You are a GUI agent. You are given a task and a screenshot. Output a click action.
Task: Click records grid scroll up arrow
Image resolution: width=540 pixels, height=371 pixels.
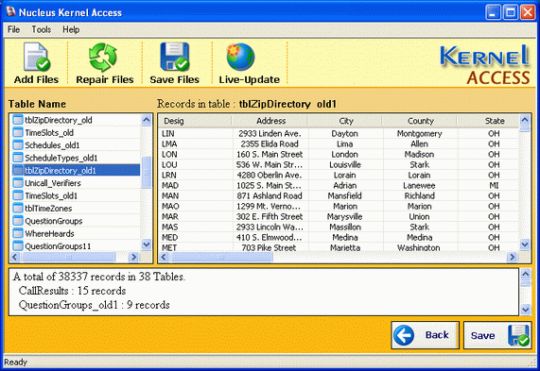525,120
